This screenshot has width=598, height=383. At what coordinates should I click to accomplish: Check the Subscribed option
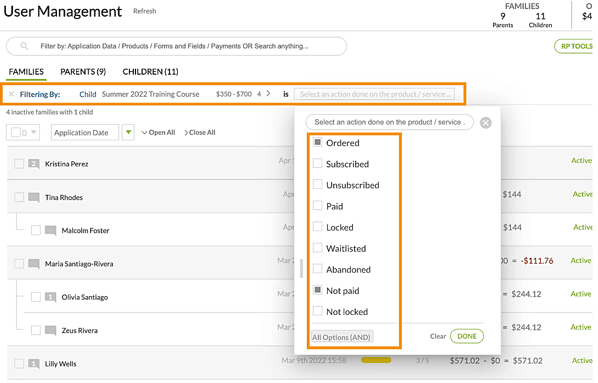click(317, 163)
